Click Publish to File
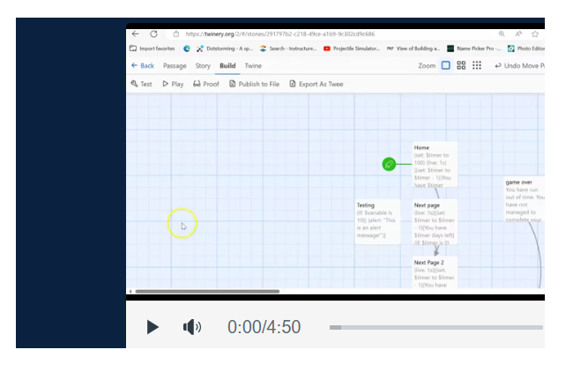The width and height of the screenshot is (588, 372). (254, 84)
